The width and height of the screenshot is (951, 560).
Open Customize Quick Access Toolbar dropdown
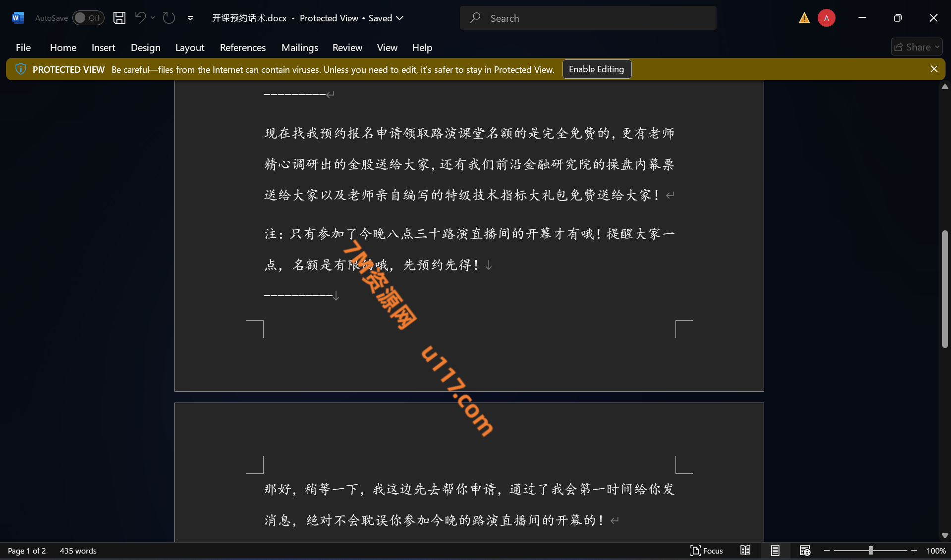(190, 18)
